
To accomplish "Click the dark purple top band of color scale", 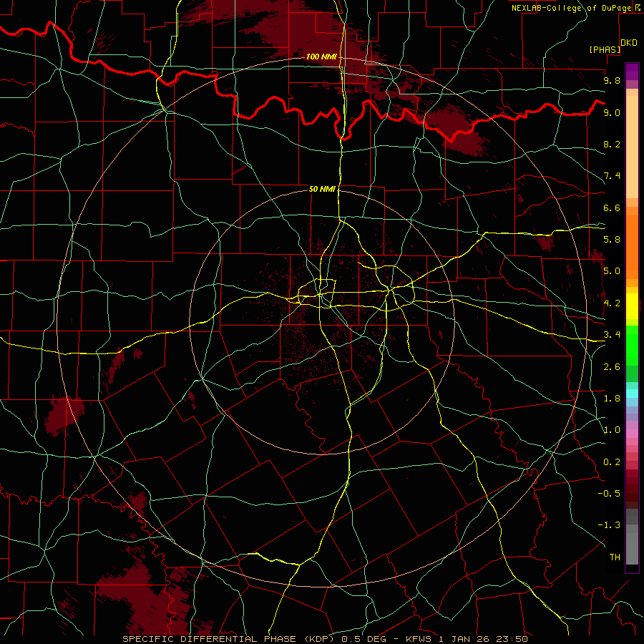I will coord(632,72).
